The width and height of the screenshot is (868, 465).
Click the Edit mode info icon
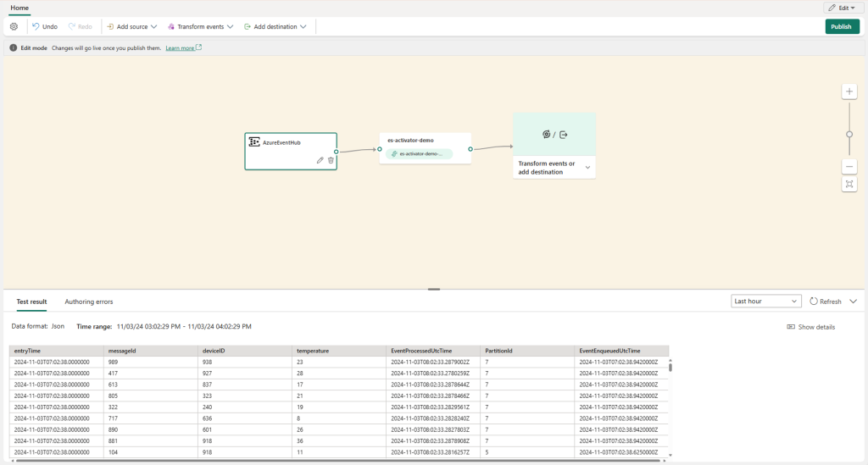point(14,48)
